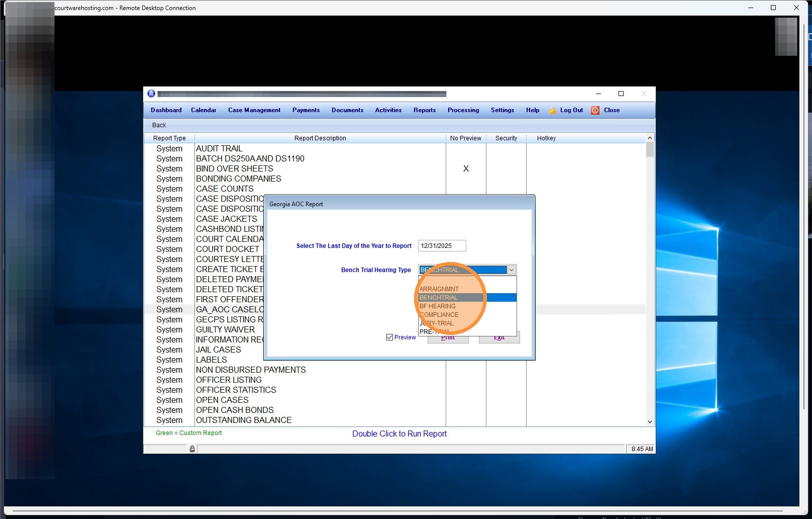Select the LABELS report
Viewport: 812px width, 519px height.
212,360
